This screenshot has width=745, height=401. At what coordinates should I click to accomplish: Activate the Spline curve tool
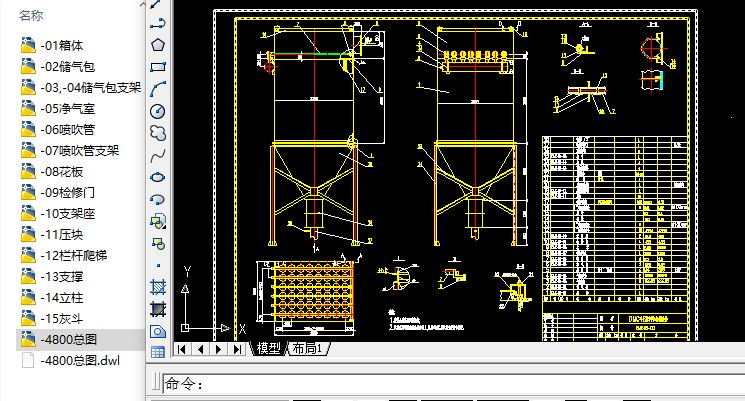157,155
